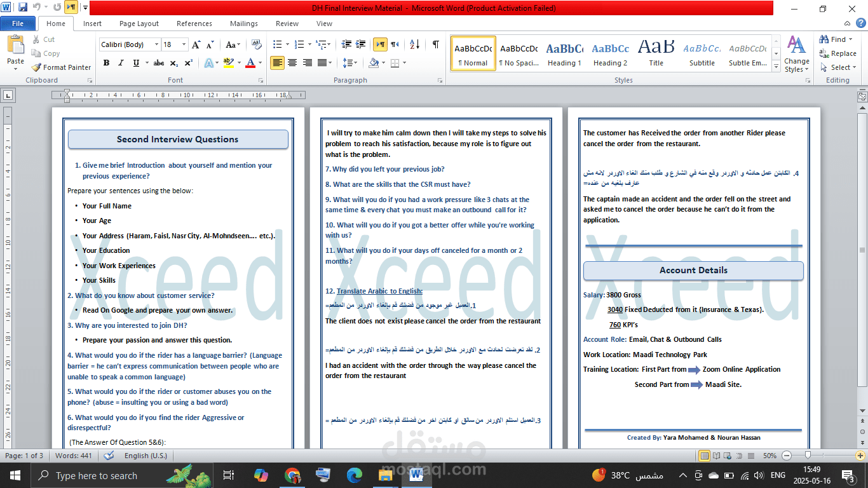Center-align the paragraph

point(292,63)
